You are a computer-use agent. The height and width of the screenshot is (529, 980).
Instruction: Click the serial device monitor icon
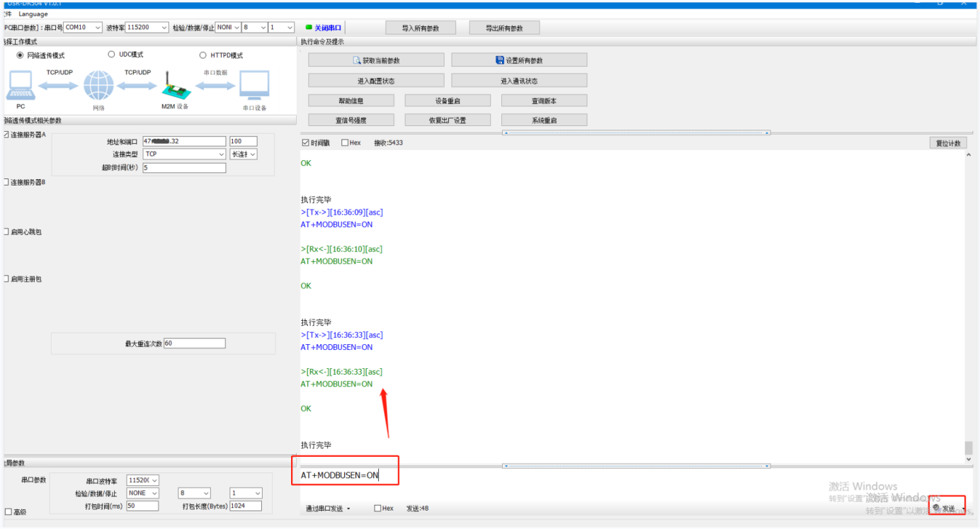tap(254, 86)
